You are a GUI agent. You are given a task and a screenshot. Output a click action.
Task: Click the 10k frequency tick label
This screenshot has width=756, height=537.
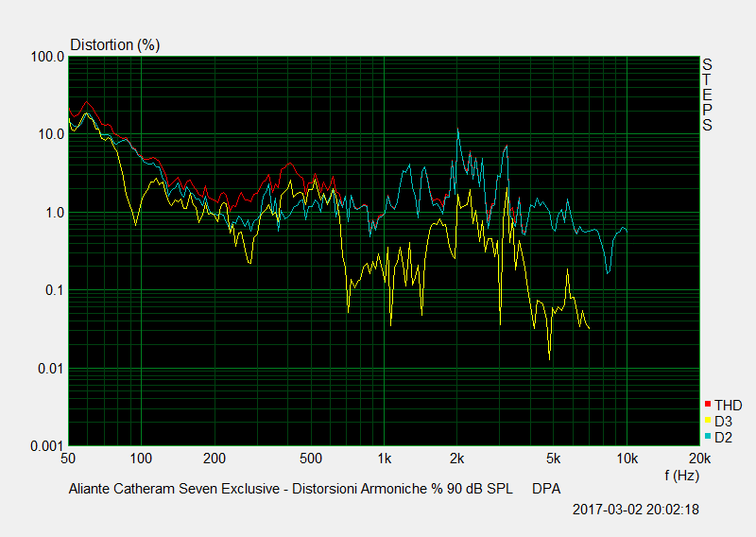627,459
